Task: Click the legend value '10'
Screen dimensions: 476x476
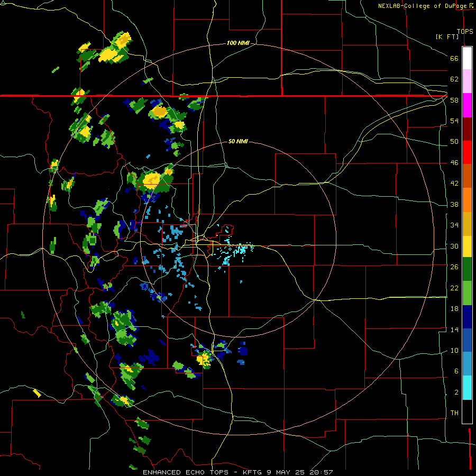Action: coord(454,350)
